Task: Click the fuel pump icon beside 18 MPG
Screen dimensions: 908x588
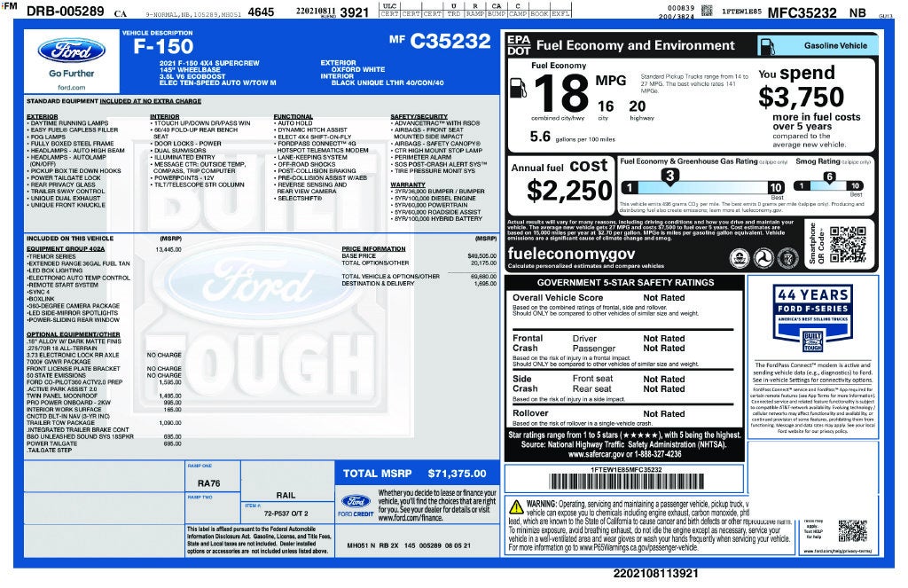Action: click(518, 88)
